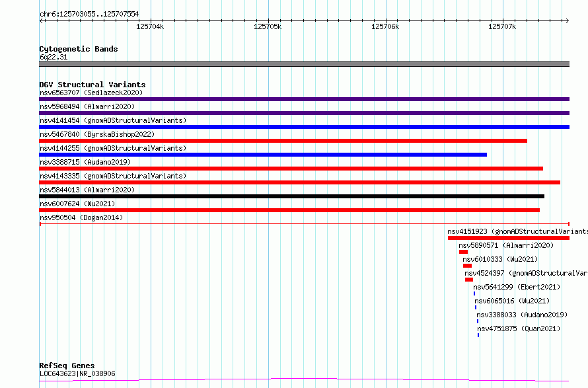
Task: Select the nsv5467840 red variant bar
Action: 283,141
